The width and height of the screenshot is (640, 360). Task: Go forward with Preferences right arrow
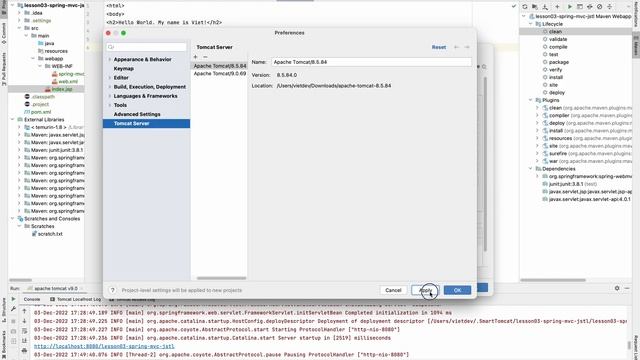(x=467, y=47)
